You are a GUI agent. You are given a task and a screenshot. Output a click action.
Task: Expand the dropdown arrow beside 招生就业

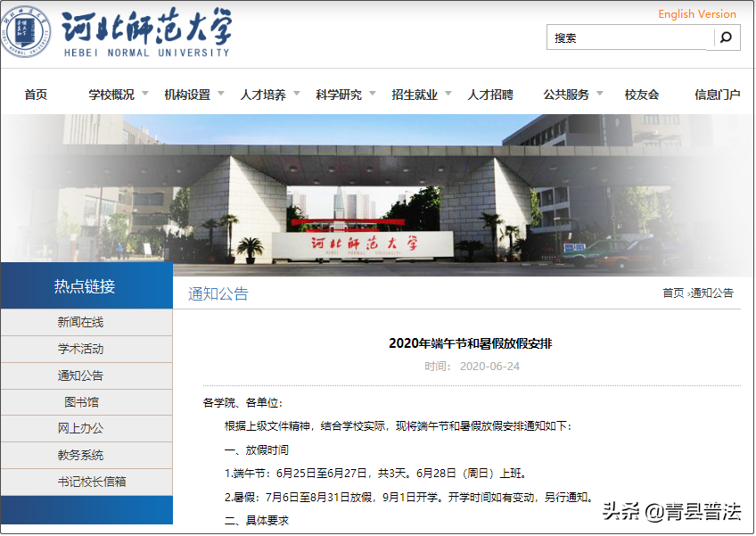point(448,93)
